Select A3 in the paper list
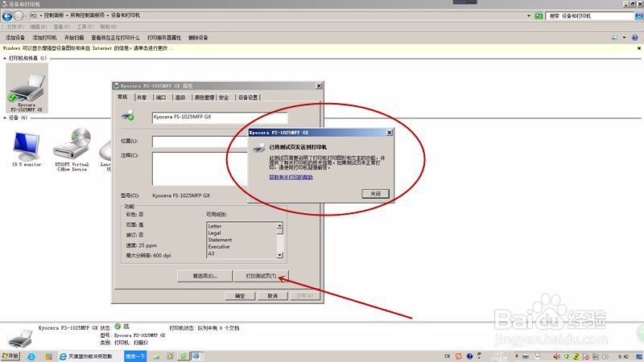This screenshot has height=362, width=644. pos(211,253)
